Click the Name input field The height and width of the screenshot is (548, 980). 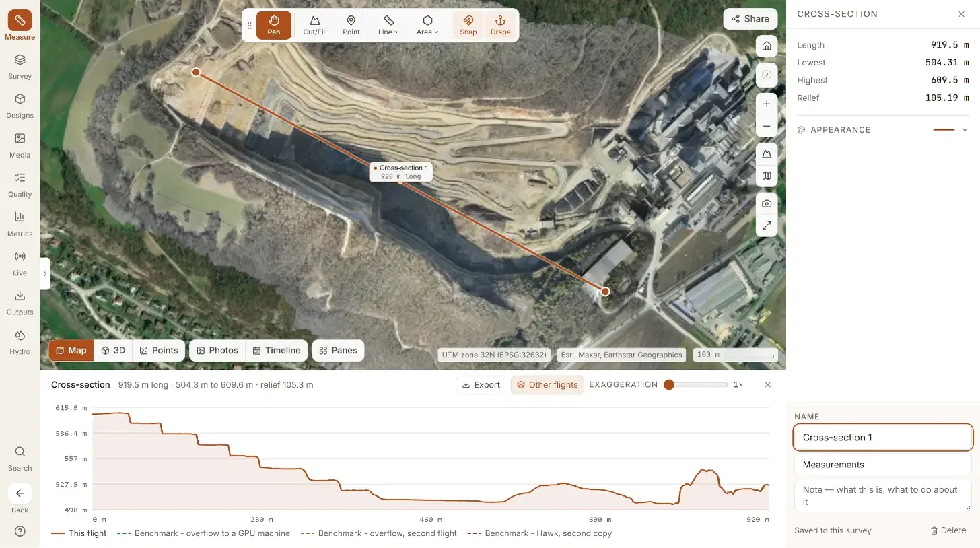tap(882, 438)
